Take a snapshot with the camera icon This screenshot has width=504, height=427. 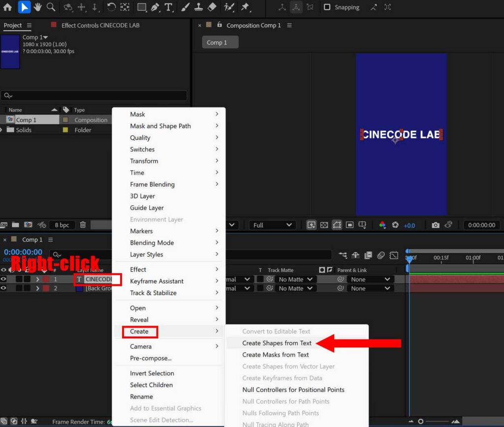point(436,225)
